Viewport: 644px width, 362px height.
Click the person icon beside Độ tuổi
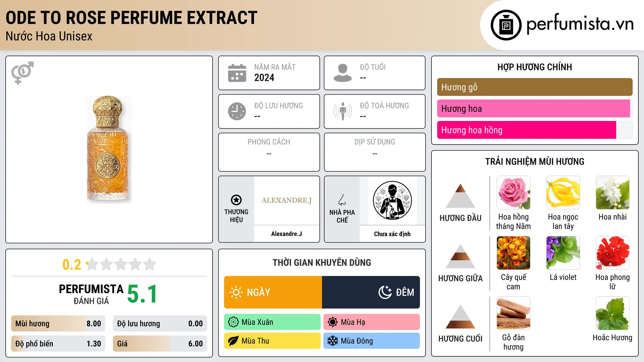click(343, 73)
